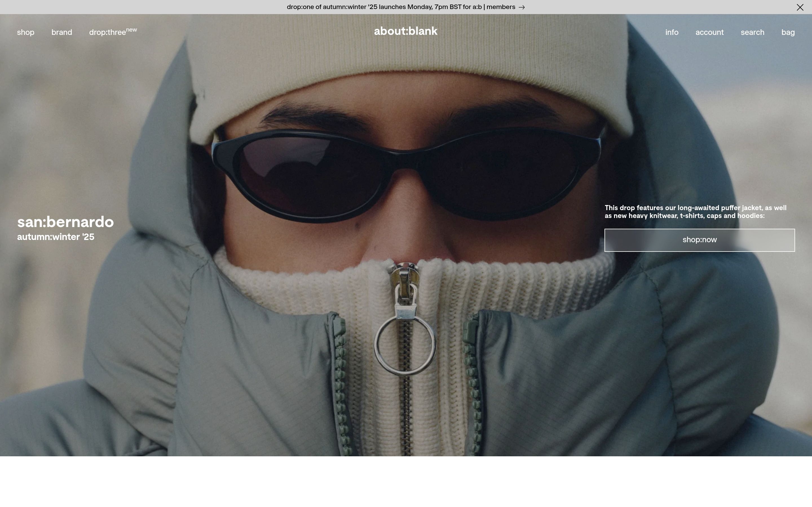Click the about:blank logo

pos(406,32)
